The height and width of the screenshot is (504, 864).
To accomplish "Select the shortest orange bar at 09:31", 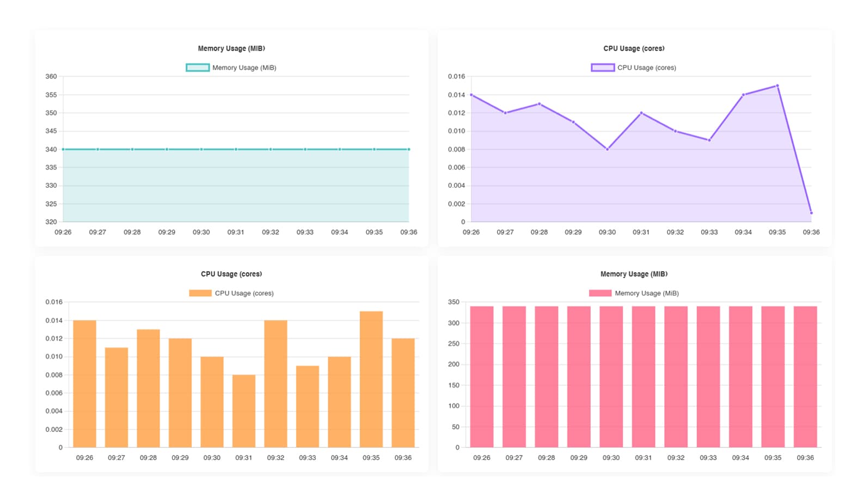I will (244, 411).
